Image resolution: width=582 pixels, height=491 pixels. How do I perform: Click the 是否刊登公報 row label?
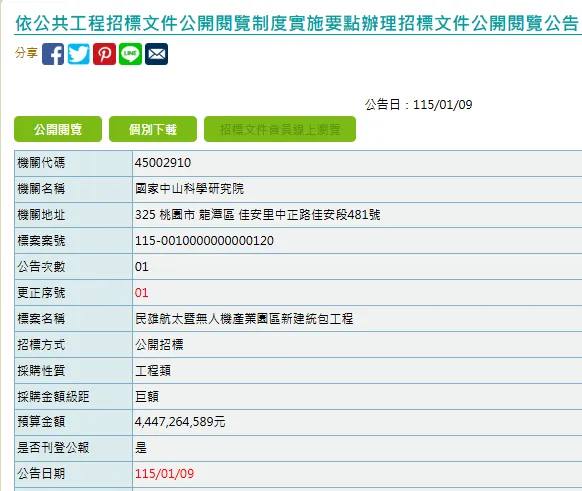pyautogui.click(x=53, y=448)
